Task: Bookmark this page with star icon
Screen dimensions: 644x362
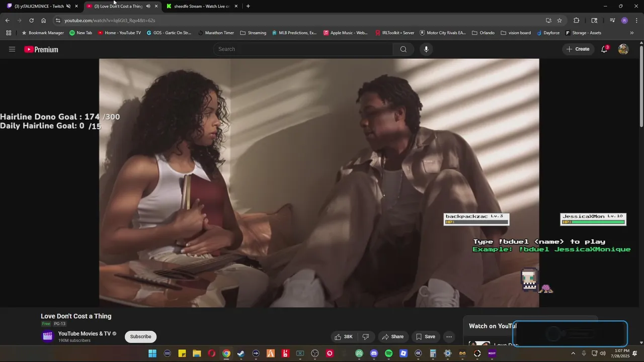Action: tap(559, 21)
